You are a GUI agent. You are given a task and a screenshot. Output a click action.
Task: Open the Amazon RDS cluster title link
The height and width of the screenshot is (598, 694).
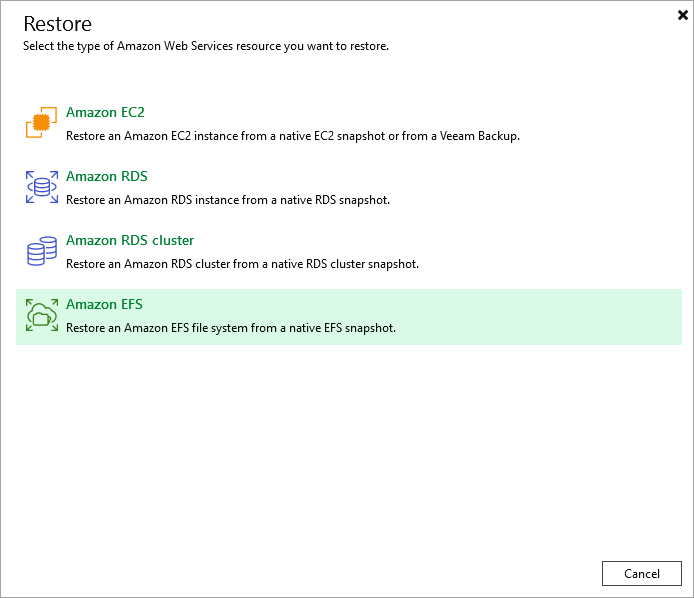pos(130,241)
